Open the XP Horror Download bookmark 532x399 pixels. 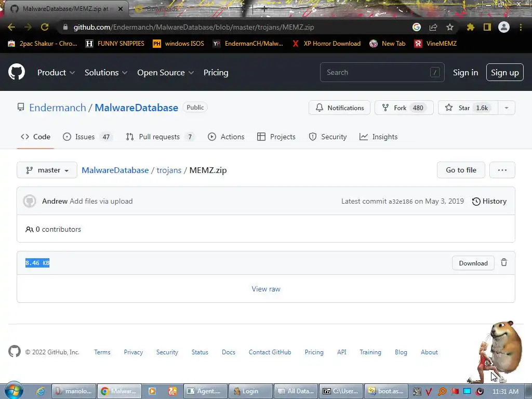(x=326, y=44)
